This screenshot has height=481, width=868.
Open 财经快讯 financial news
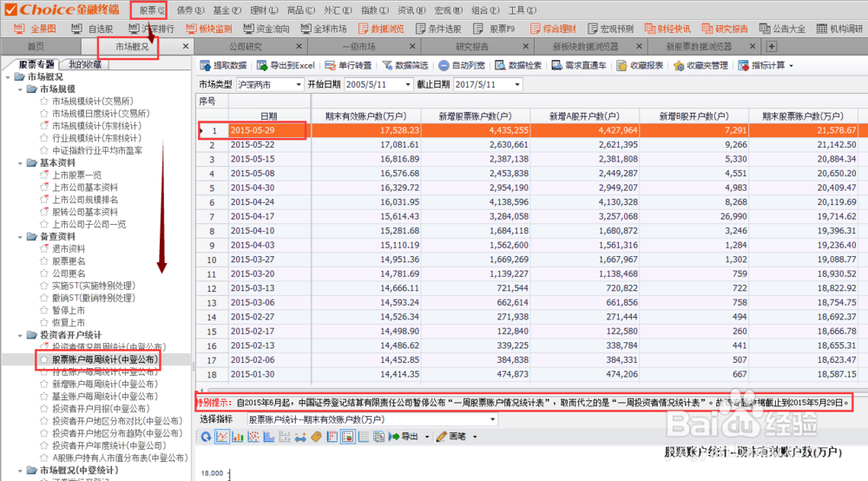click(667, 29)
